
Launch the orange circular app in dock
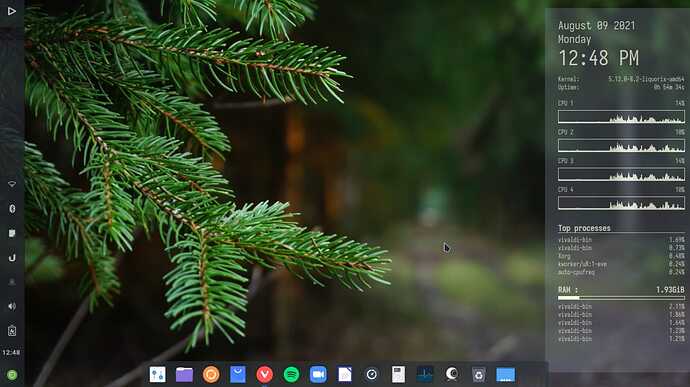211,375
